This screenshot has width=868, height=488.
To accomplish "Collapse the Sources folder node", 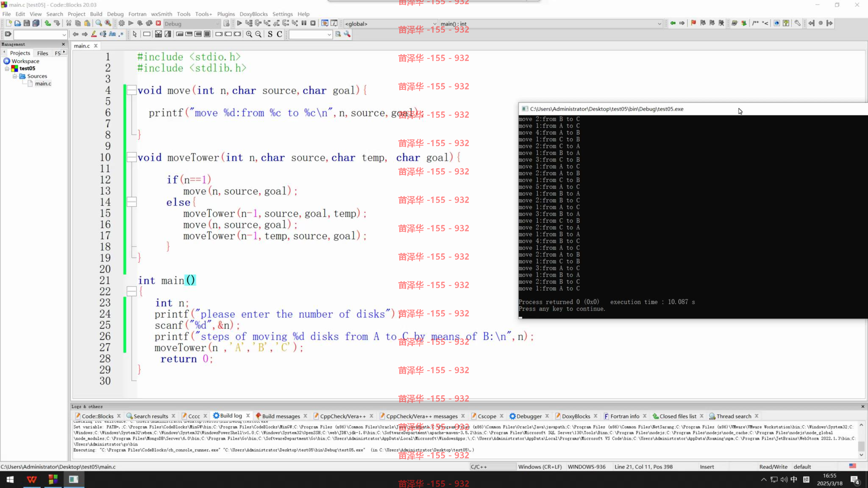I will (15, 76).
